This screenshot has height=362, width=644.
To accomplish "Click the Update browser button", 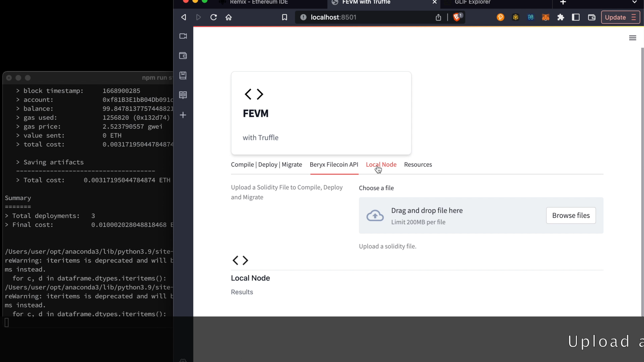I will [x=620, y=17].
